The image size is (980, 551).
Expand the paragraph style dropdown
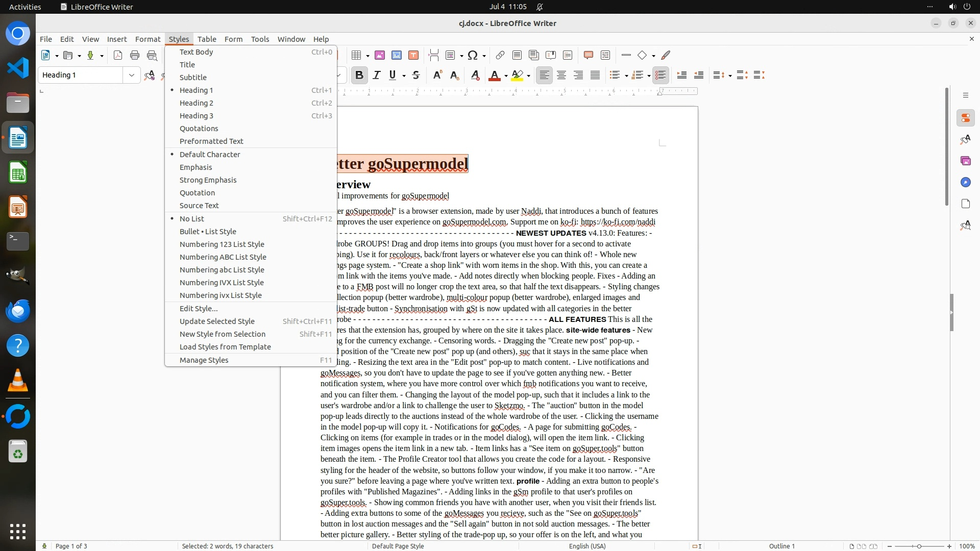click(x=131, y=75)
